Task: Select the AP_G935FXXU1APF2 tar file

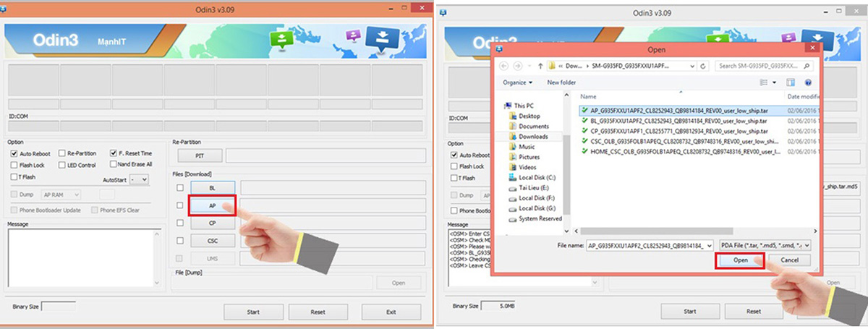Action: (679, 111)
